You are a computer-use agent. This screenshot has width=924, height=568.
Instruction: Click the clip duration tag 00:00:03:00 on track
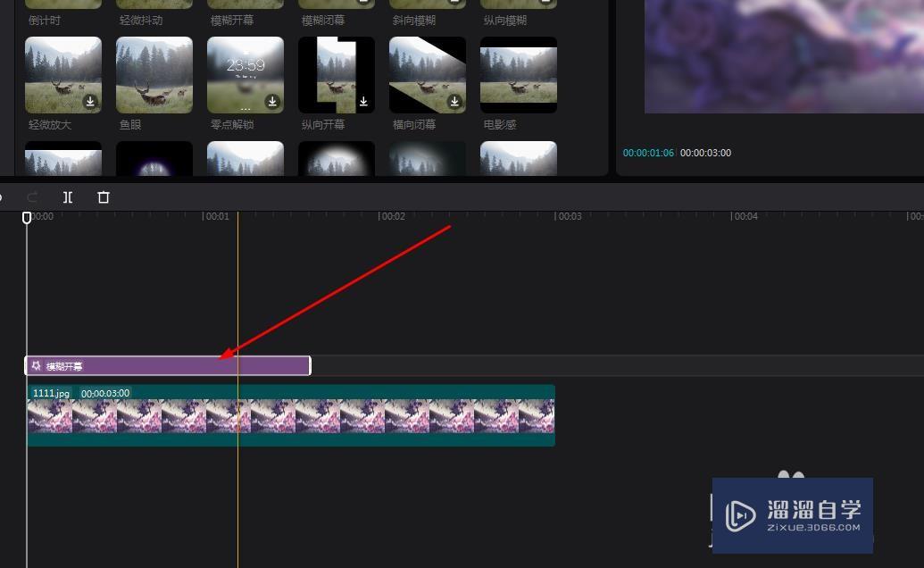[104, 393]
